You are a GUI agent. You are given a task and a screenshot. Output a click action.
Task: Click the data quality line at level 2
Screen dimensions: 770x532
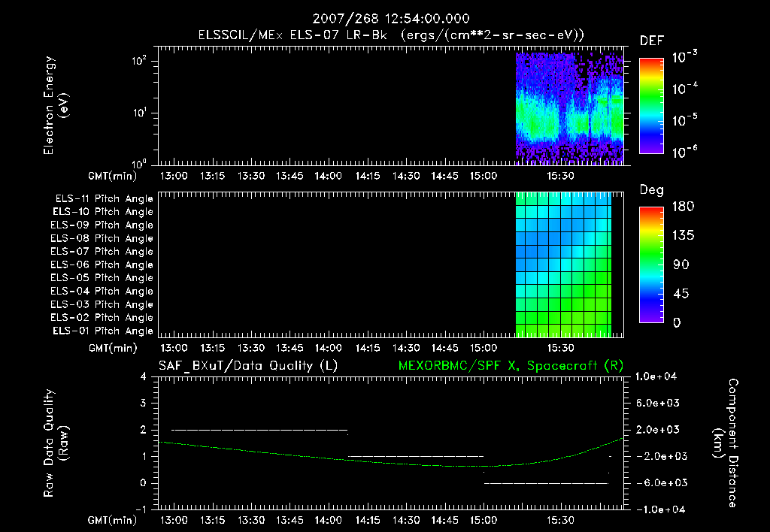tap(259, 431)
